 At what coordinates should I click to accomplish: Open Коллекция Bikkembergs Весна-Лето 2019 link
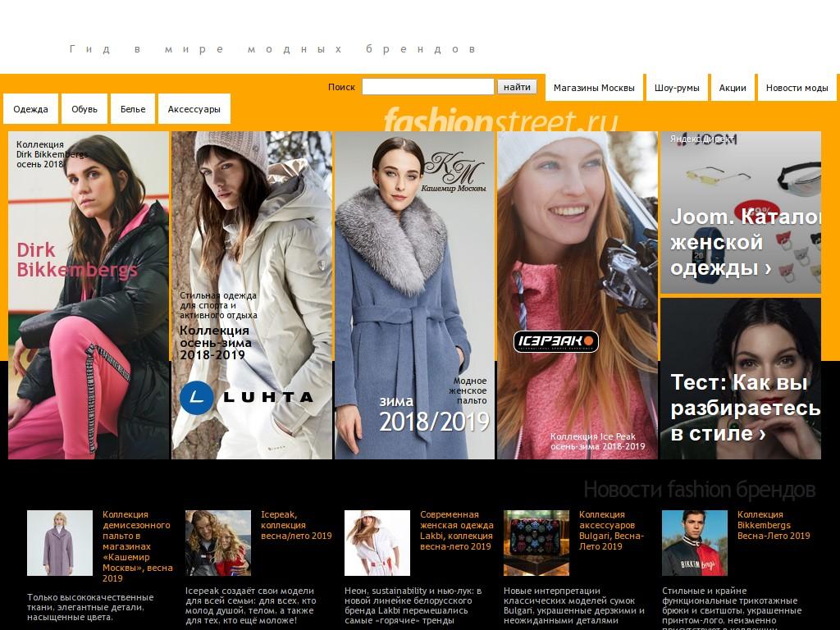click(774, 525)
